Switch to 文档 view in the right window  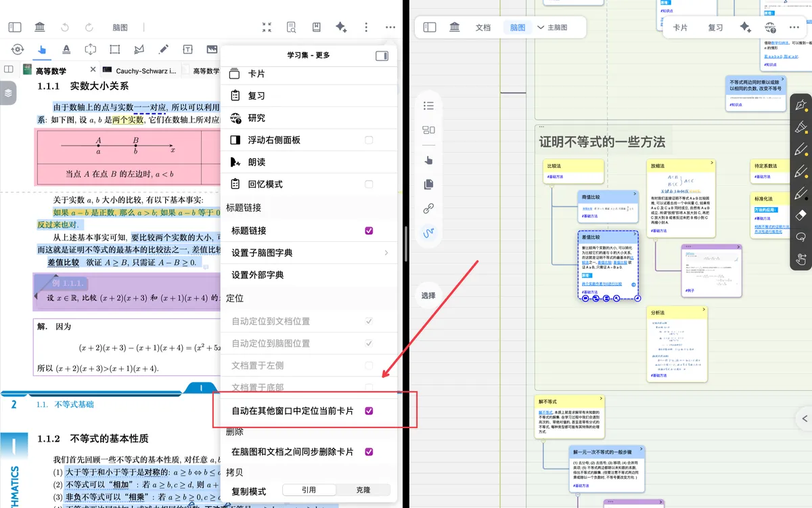tap(483, 28)
